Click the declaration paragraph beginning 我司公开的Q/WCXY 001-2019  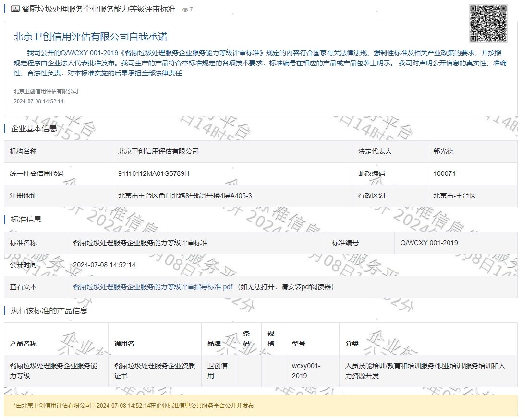[x=260, y=63]
